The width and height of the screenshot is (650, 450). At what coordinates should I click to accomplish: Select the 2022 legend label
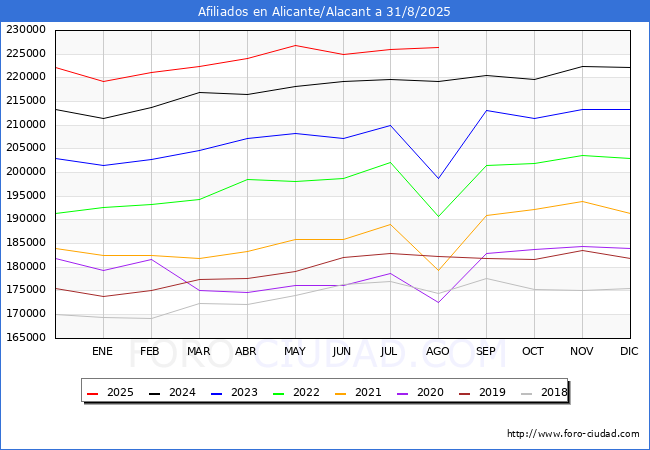(306, 392)
